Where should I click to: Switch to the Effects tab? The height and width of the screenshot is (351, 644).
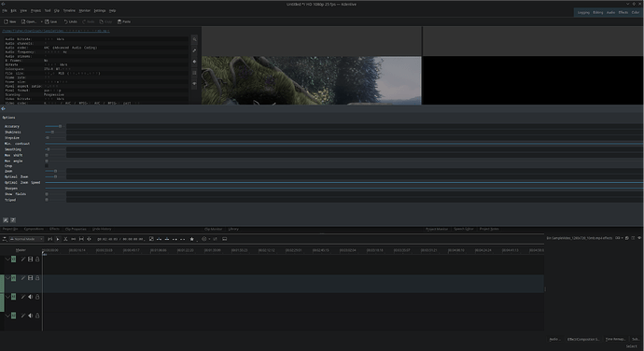(x=54, y=229)
